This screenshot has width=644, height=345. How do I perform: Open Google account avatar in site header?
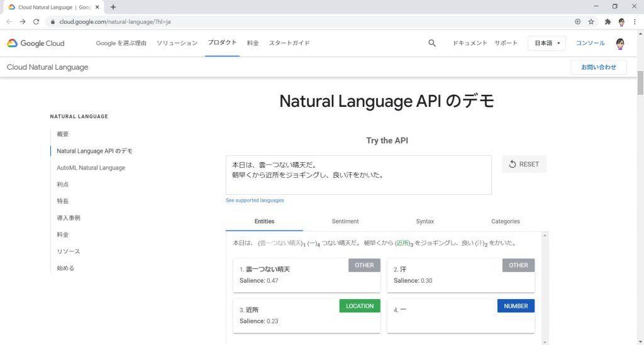tap(620, 43)
